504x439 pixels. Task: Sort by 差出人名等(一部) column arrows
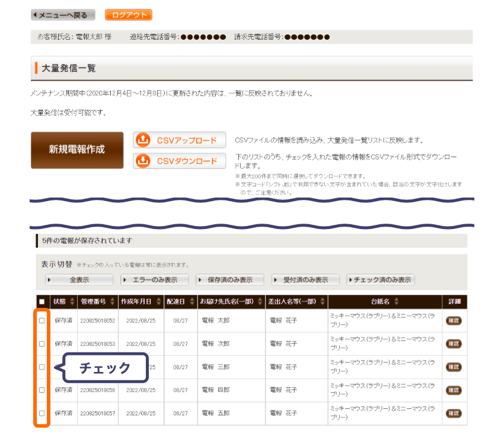tap(323, 301)
